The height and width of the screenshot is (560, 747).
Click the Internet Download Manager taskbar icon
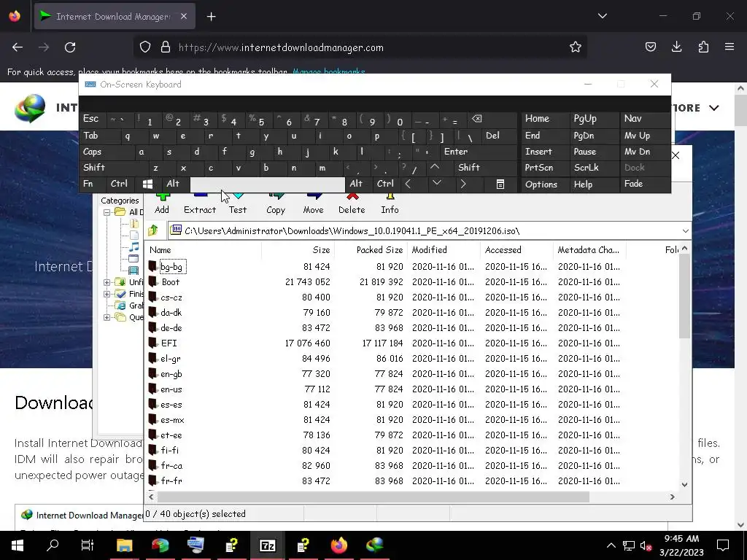376,545
